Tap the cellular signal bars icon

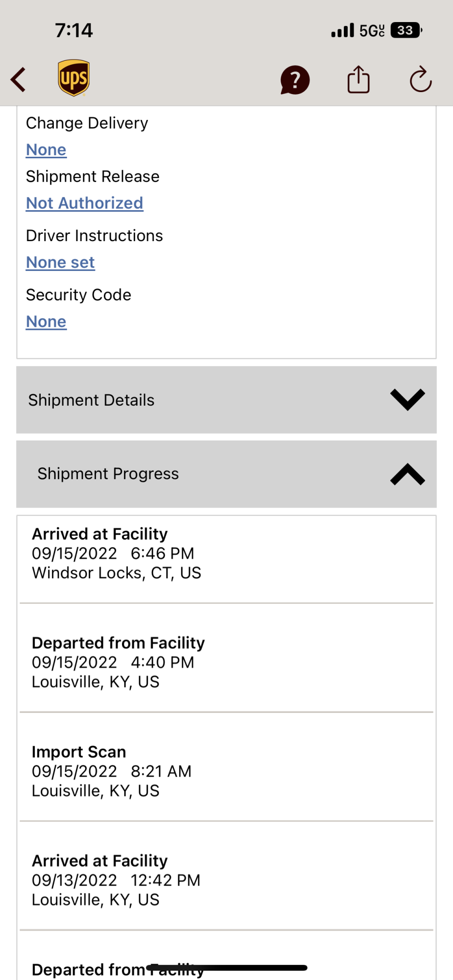342,31
